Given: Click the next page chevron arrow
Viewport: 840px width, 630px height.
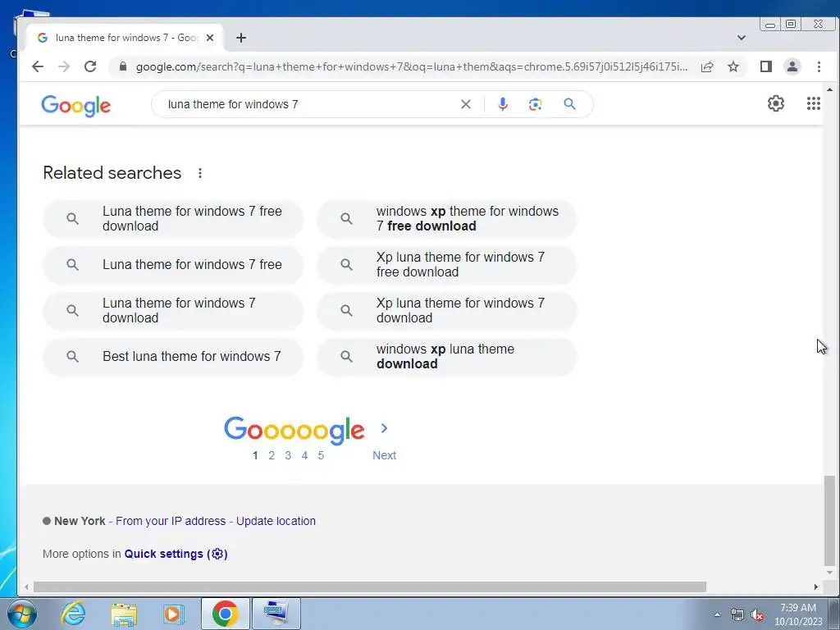Looking at the screenshot, I should [x=384, y=428].
